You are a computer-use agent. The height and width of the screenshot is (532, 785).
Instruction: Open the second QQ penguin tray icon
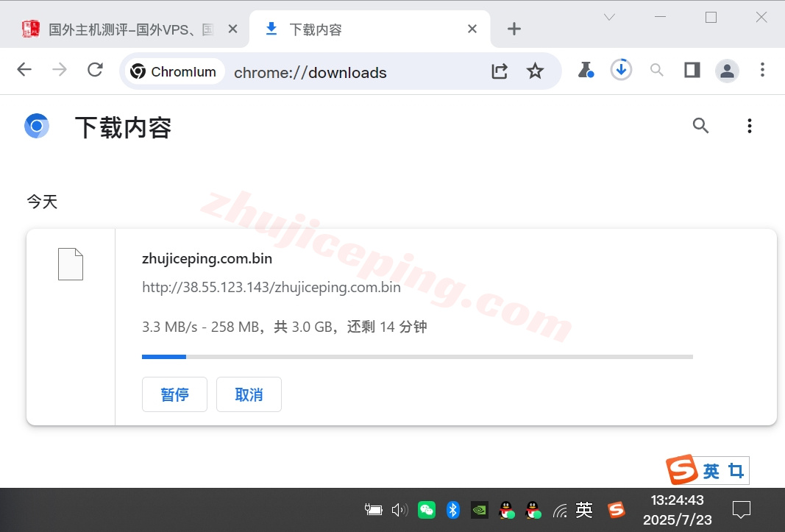[533, 510]
